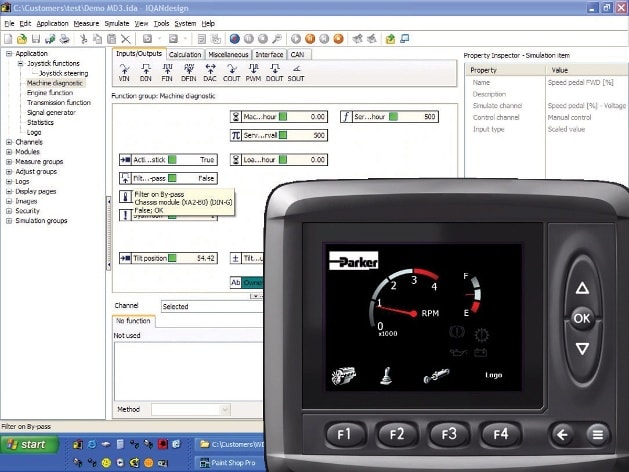Insert a DAC channel

coord(210,73)
